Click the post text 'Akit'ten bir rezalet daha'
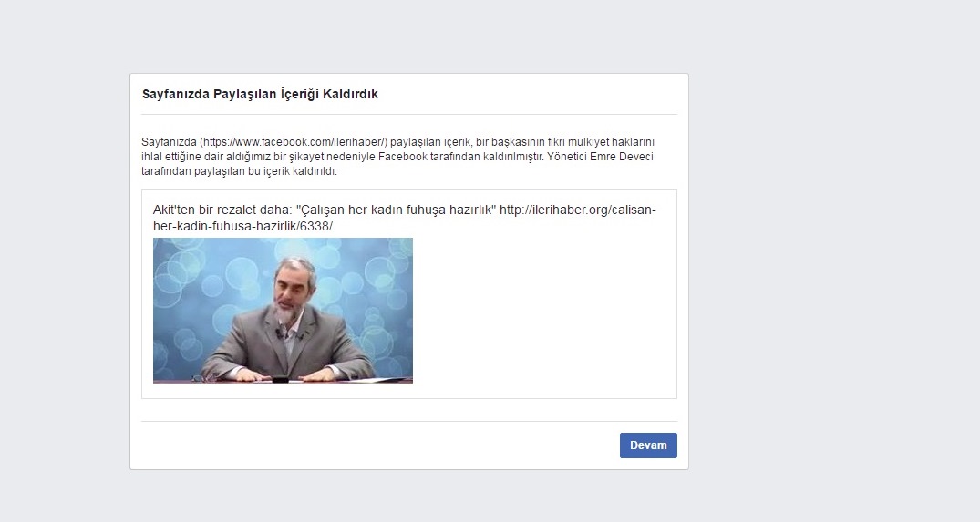Viewport: 980px width, 522px height. (x=222, y=210)
